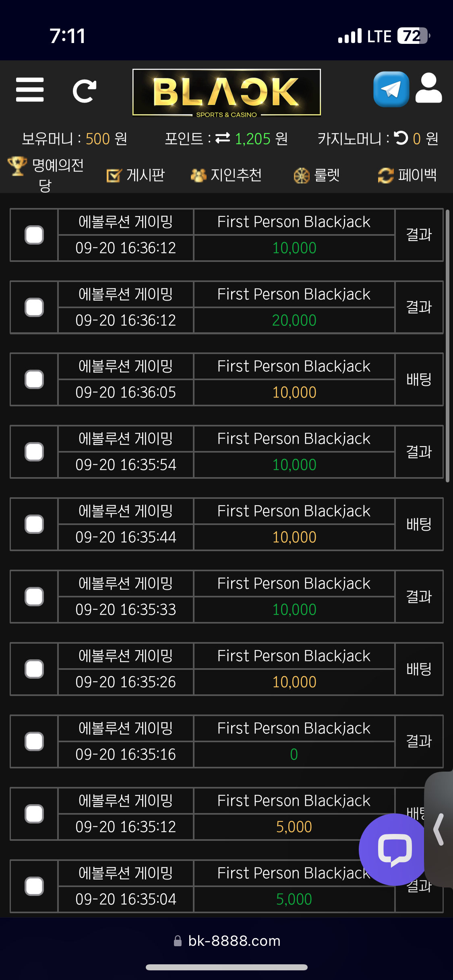Expand the side panel chevron
The image size is (453, 980).
(x=439, y=829)
